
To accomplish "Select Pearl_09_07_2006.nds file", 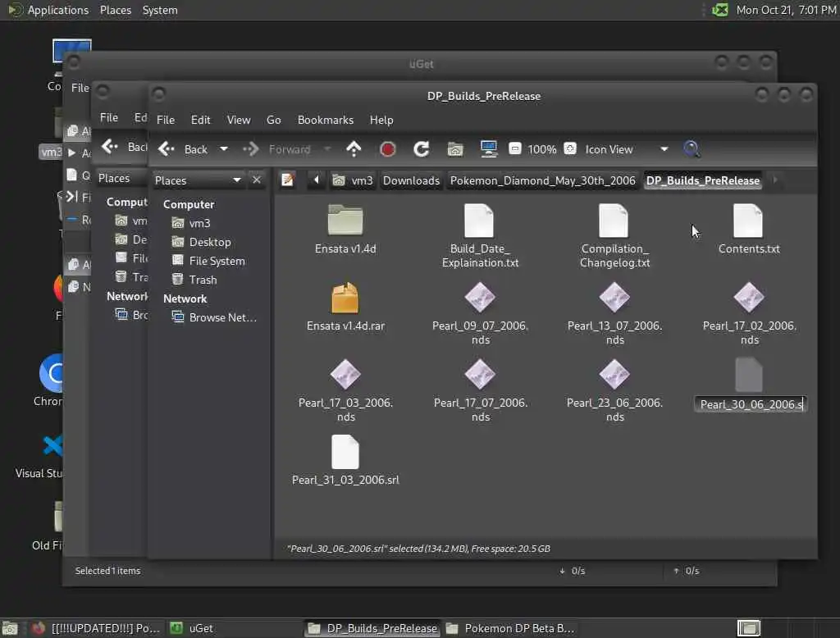I will [480, 313].
